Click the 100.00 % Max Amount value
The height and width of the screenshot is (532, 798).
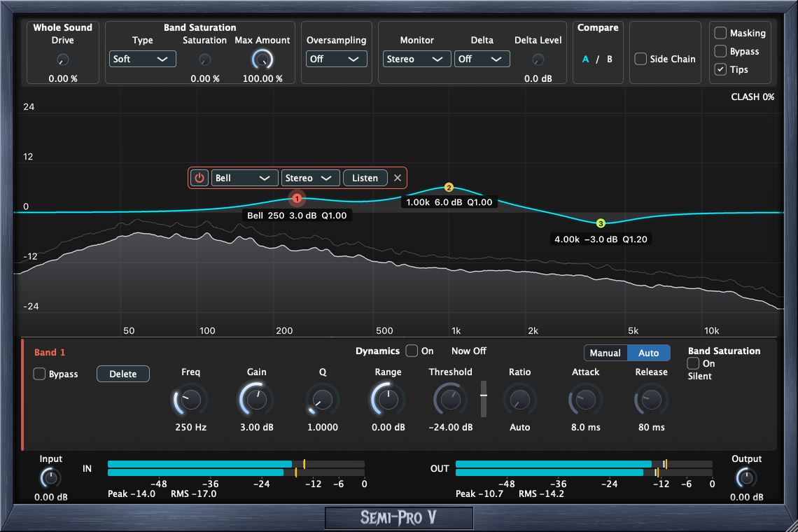262,79
